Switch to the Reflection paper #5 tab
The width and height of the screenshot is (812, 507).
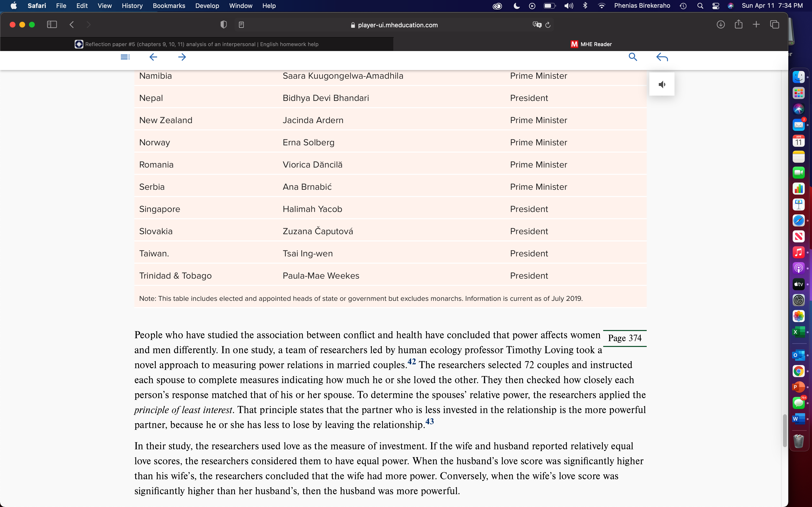197,44
